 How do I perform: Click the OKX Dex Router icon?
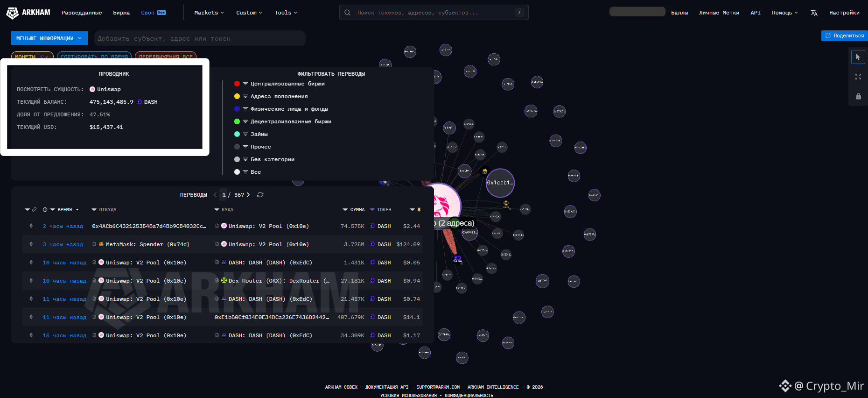[224, 281]
